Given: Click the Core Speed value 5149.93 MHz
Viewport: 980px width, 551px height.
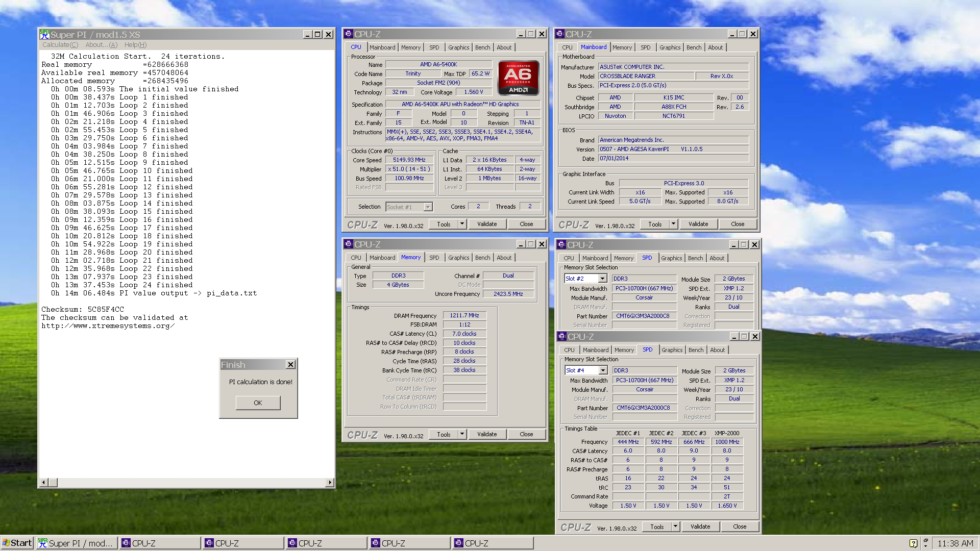Looking at the screenshot, I should coord(409,160).
